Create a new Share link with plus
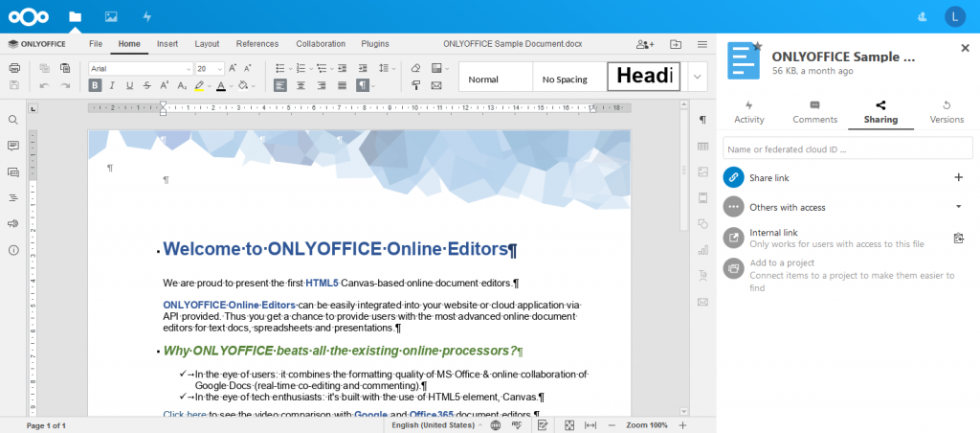This screenshot has height=433, width=980. (x=959, y=178)
